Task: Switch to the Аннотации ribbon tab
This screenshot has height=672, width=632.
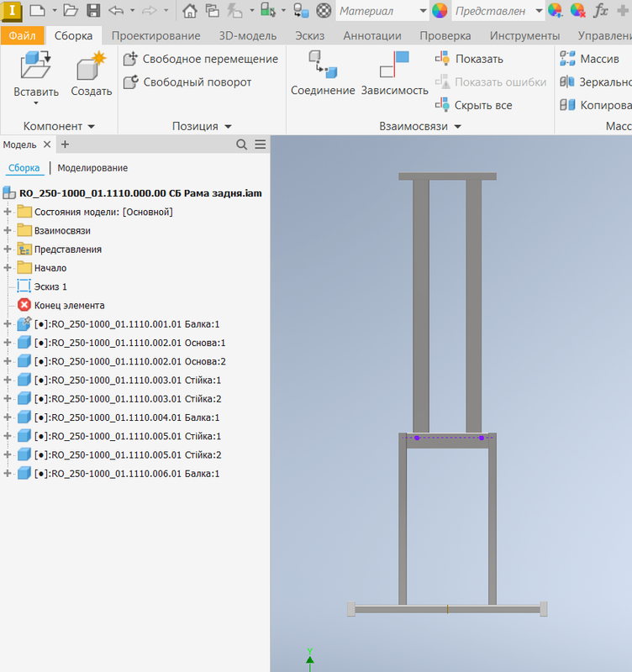Action: [372, 35]
